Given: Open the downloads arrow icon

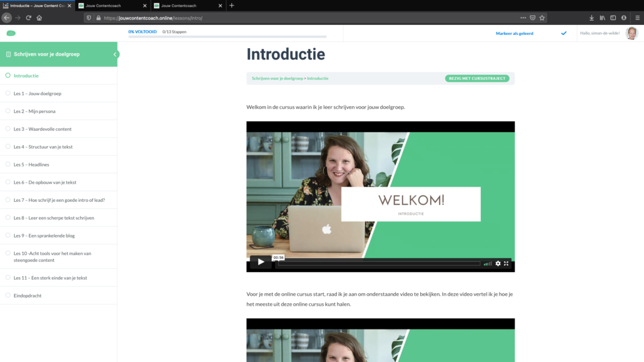Looking at the screenshot, I should click(x=591, y=18).
